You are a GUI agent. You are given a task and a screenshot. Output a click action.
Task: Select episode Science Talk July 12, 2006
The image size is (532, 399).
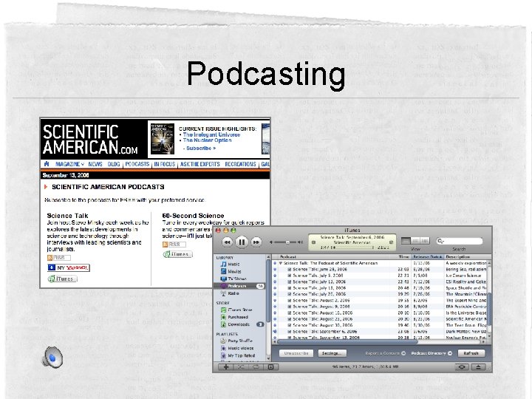(x=379, y=282)
